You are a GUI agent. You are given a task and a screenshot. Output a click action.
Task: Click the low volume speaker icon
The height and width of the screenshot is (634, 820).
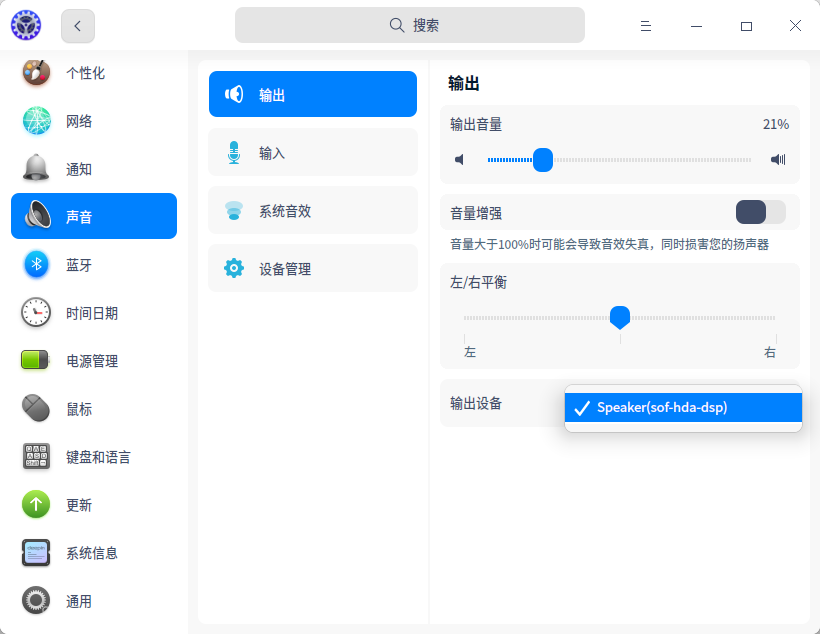(x=459, y=160)
